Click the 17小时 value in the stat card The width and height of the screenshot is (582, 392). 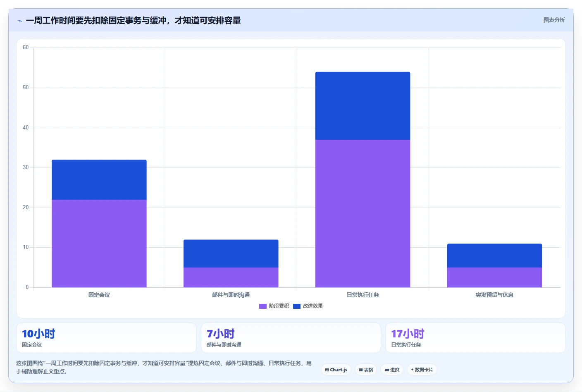[408, 334]
